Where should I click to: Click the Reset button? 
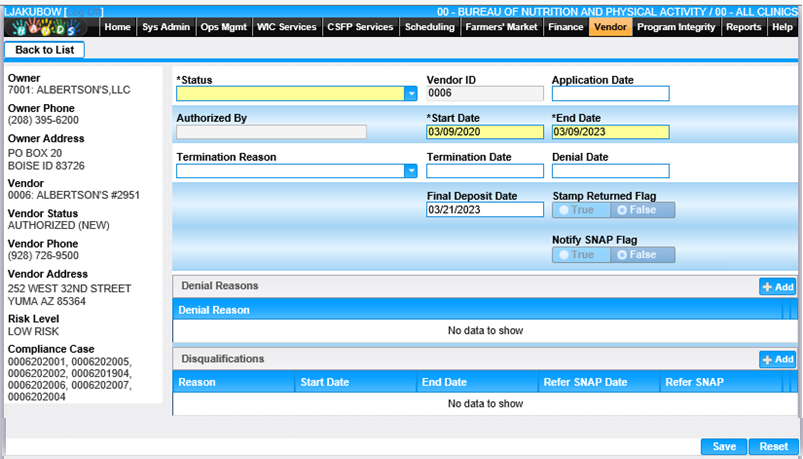pyautogui.click(x=774, y=447)
